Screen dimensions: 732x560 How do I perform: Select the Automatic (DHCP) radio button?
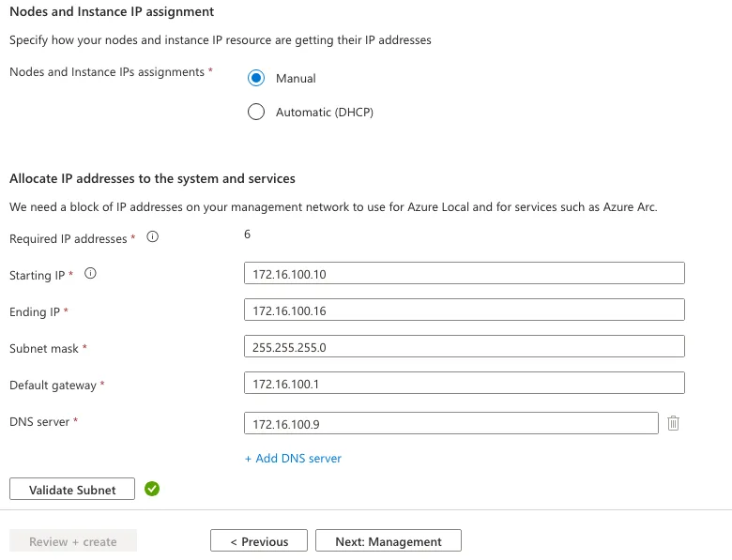(256, 113)
